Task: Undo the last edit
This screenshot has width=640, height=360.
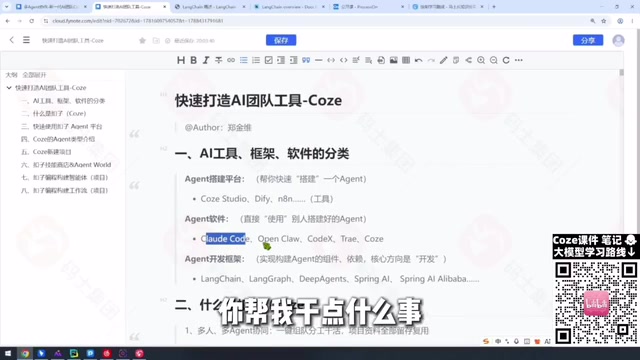Action: pos(418,60)
